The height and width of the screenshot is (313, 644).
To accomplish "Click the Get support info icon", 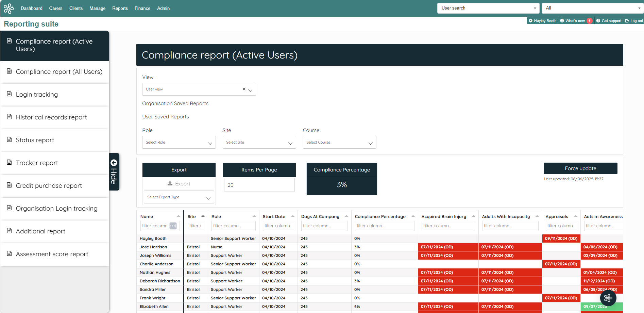I will point(599,20).
